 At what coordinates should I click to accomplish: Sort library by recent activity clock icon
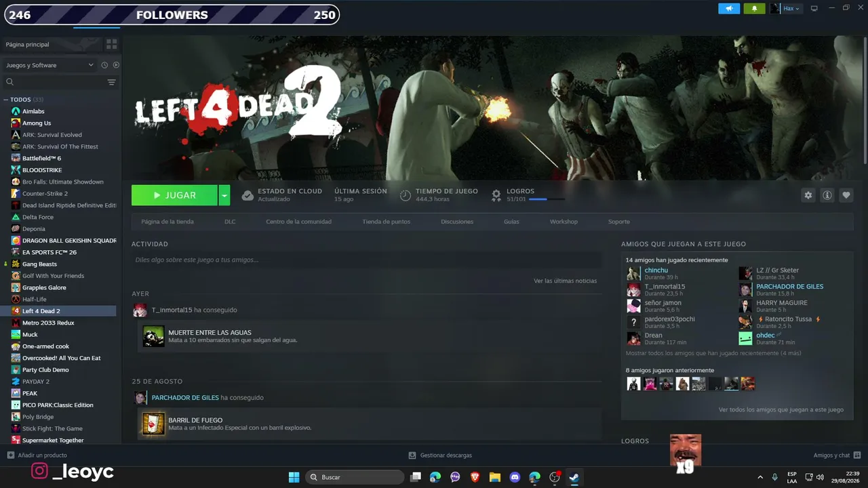104,65
